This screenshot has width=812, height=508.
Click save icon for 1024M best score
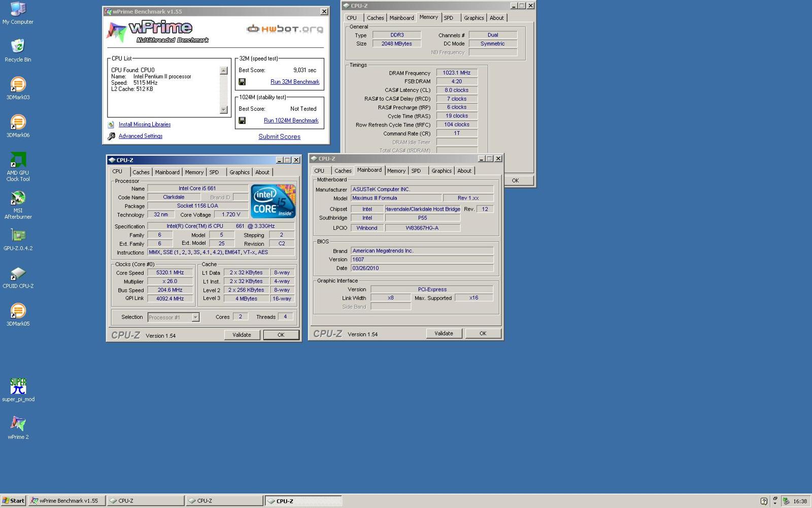[x=242, y=120]
